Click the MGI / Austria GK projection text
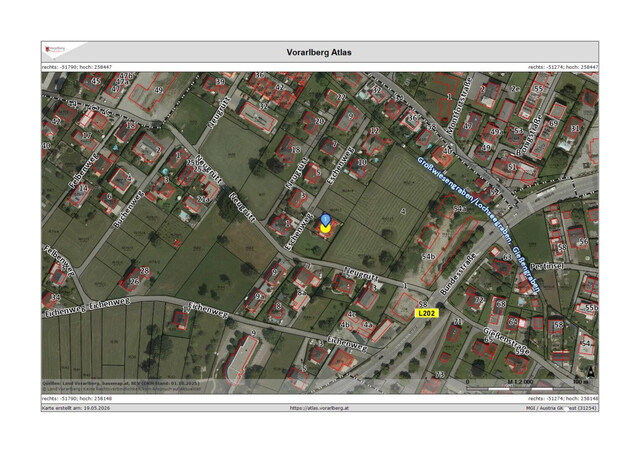Screen dimensions: 640x453 [x=562, y=408]
